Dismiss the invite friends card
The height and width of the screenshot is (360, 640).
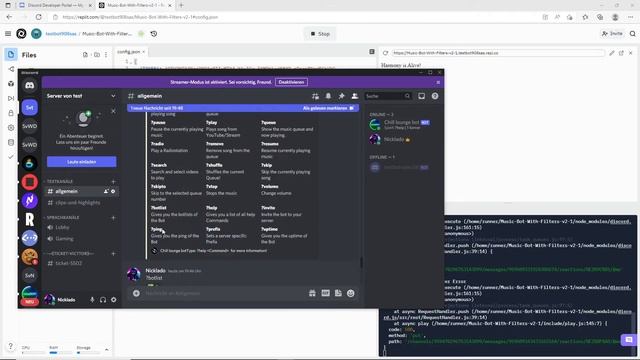[113, 111]
